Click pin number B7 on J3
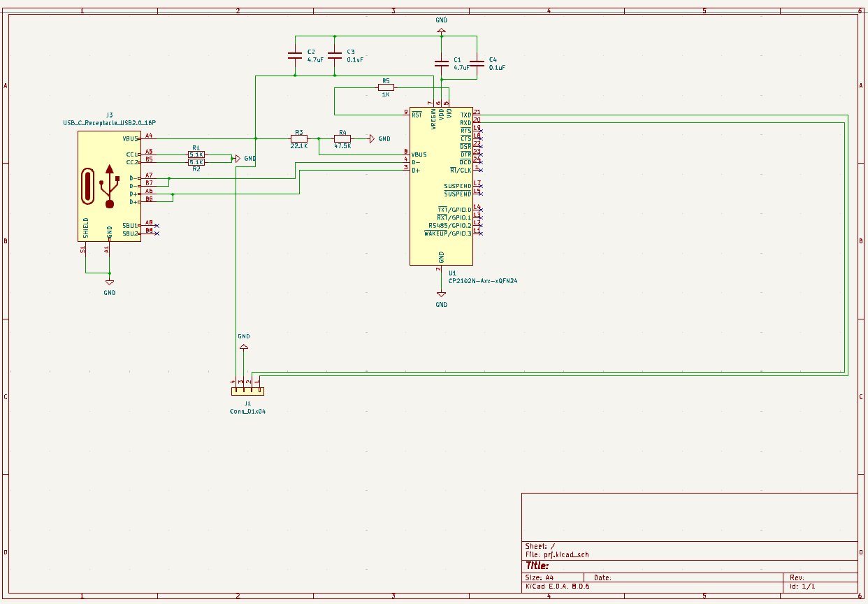868x604 pixels. pyautogui.click(x=149, y=183)
